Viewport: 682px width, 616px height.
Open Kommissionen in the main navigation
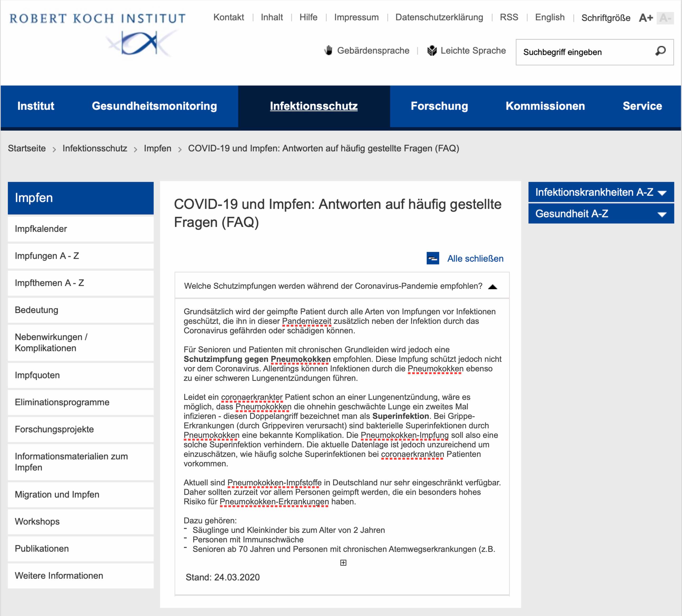(x=545, y=106)
